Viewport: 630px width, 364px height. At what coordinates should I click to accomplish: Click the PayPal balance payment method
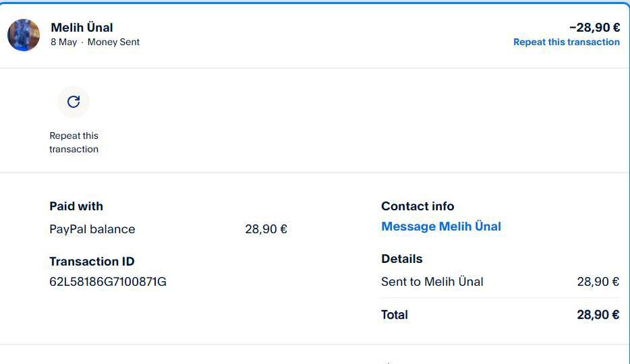pyautogui.click(x=92, y=229)
